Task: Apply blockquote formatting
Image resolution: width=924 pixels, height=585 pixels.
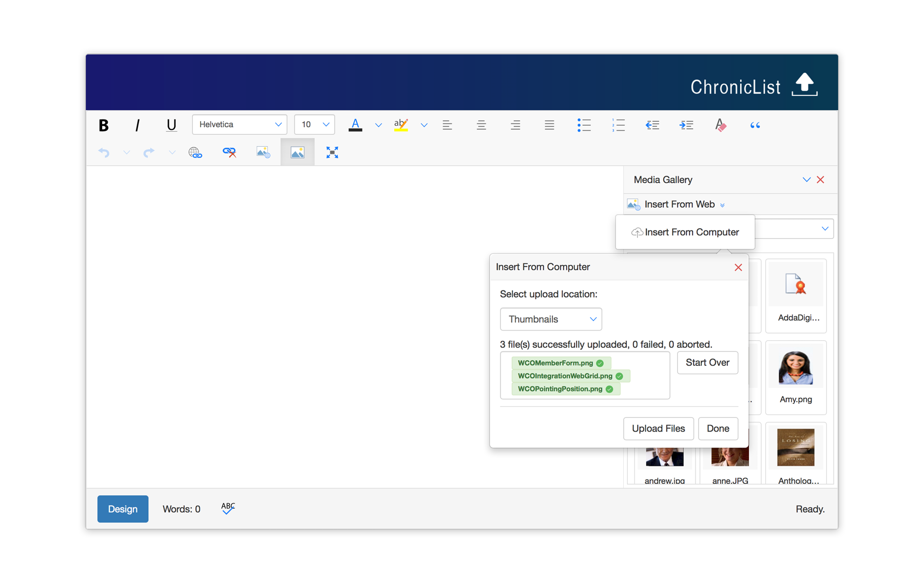Action: [x=755, y=125]
